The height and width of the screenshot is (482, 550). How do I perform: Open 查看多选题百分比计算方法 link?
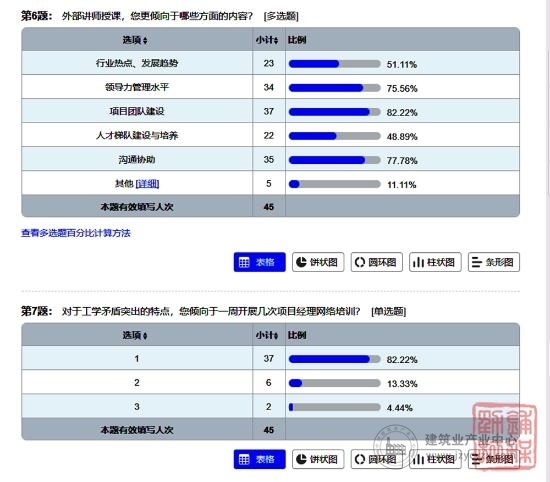pyautogui.click(x=76, y=233)
